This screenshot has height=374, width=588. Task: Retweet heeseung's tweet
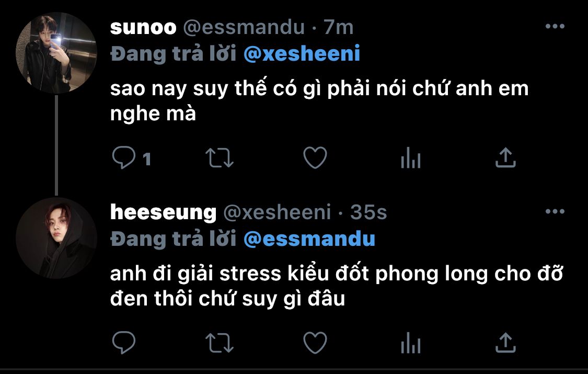click(220, 343)
